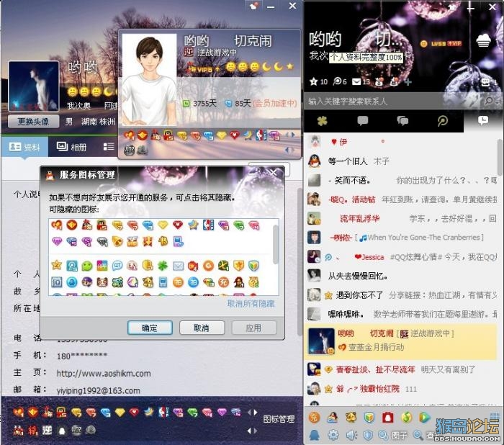Click the green frog icon in dialog
The image size is (504, 445).
click(x=87, y=266)
